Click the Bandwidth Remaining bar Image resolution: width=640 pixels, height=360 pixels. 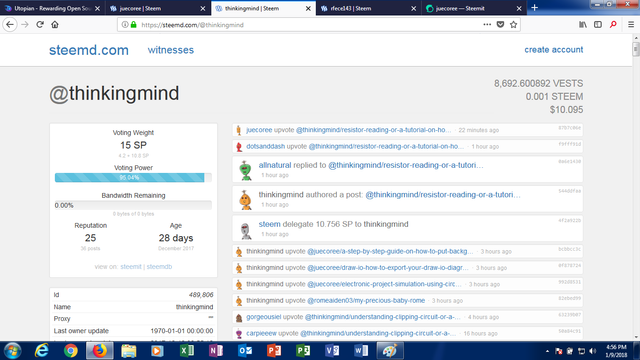133,205
